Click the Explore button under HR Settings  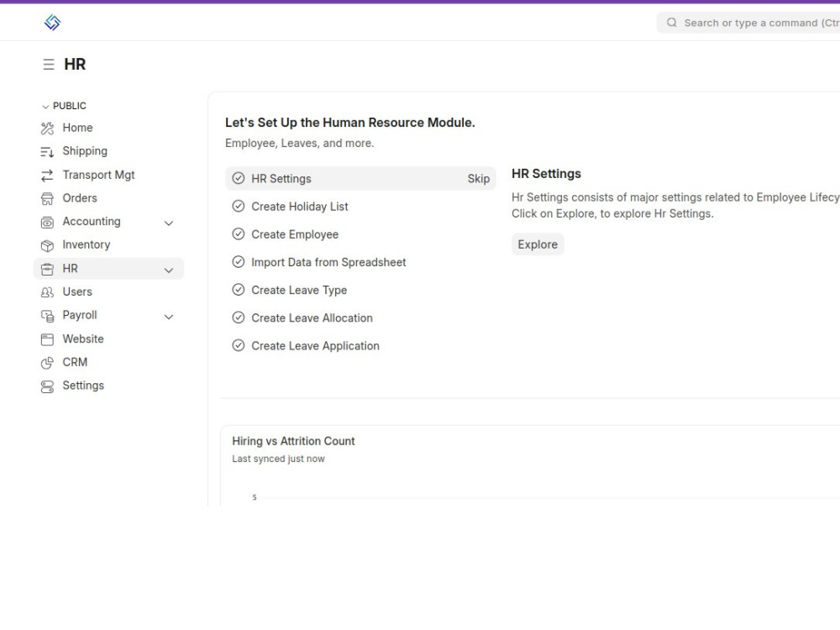tap(538, 244)
